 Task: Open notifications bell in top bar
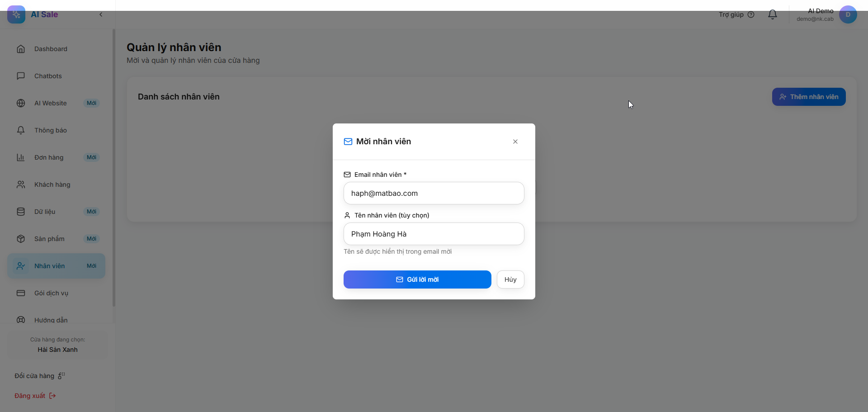click(773, 14)
